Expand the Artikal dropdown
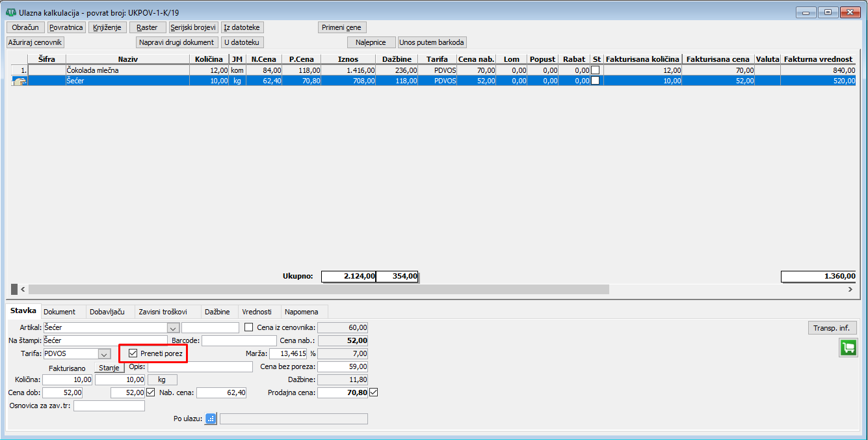Image resolution: width=868 pixels, height=440 pixels. tap(173, 328)
